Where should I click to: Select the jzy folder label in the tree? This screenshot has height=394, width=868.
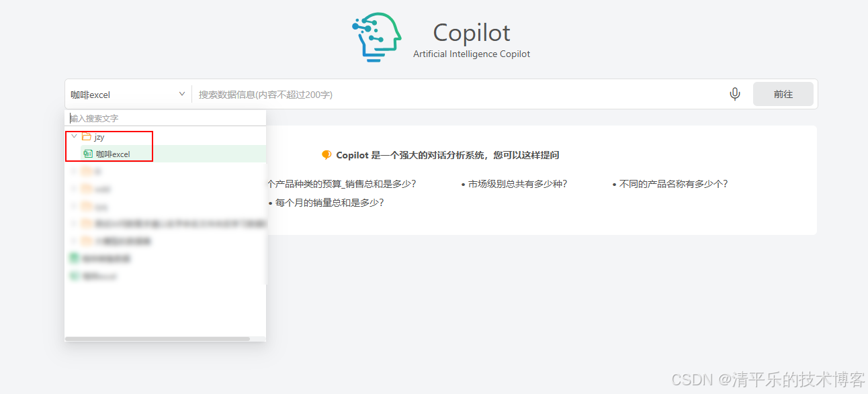click(99, 136)
